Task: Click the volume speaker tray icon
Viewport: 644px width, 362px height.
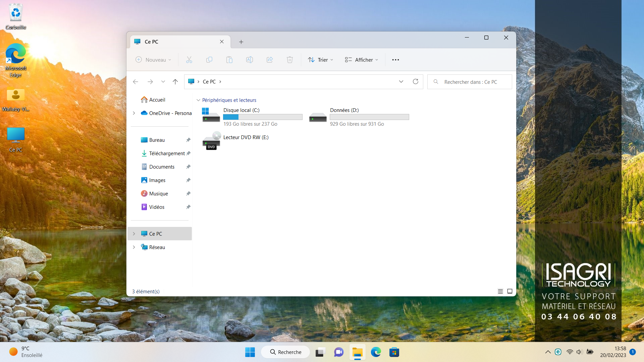Action: tap(579, 352)
